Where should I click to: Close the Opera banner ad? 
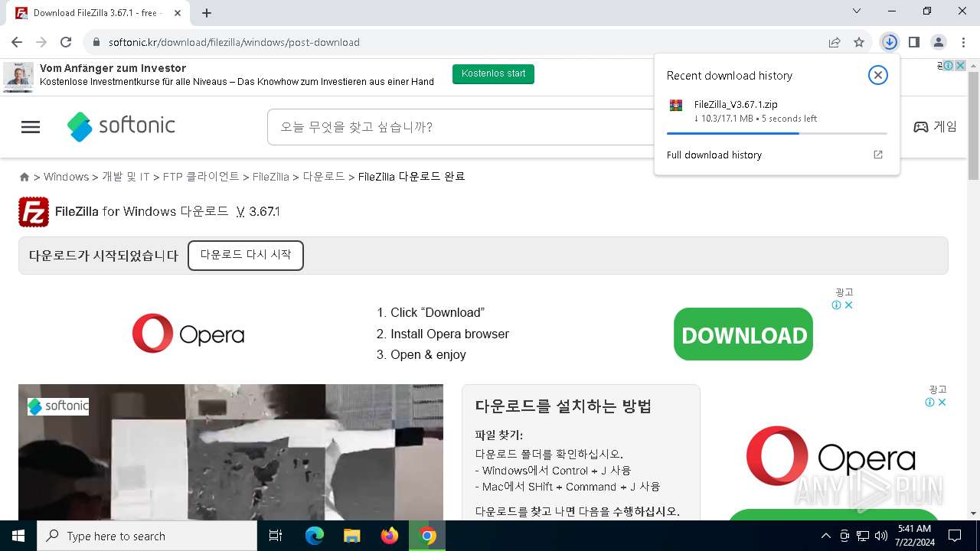pos(848,305)
